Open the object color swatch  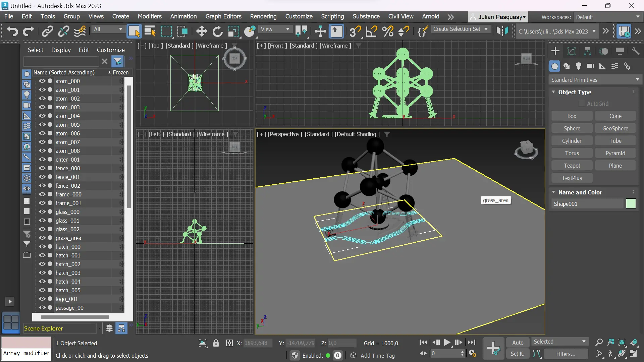tap(631, 203)
